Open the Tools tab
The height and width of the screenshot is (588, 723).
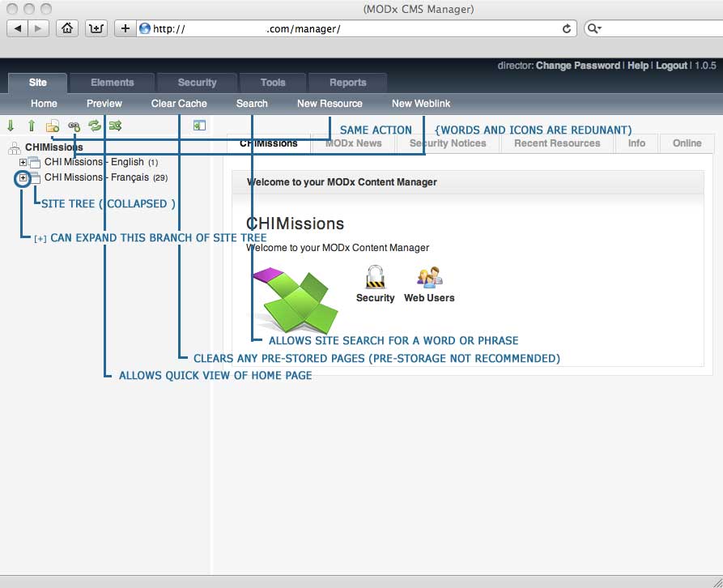click(x=273, y=83)
